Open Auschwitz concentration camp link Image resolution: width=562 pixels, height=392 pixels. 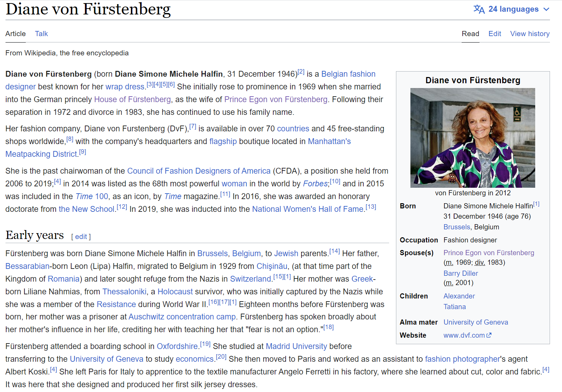tap(182, 317)
